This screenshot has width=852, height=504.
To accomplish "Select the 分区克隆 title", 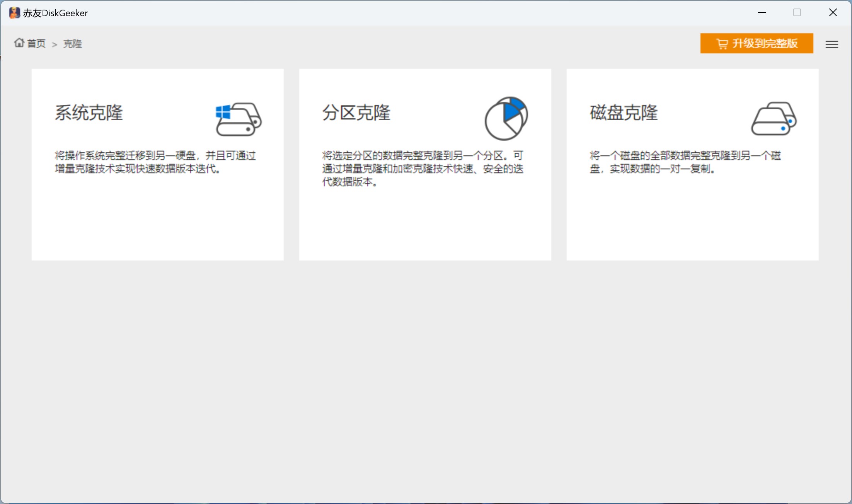I will click(356, 112).
